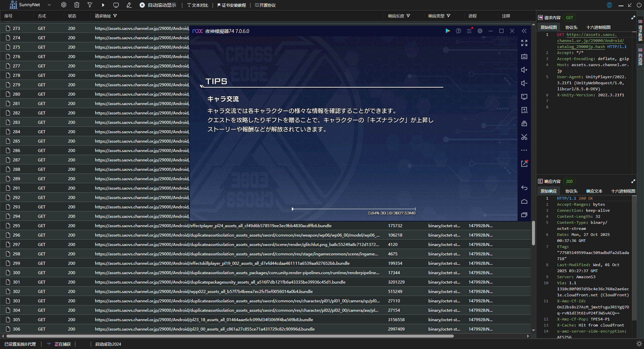
Task: Click the trash icon to clear captured requests
Action: pyautogui.click(x=77, y=5)
